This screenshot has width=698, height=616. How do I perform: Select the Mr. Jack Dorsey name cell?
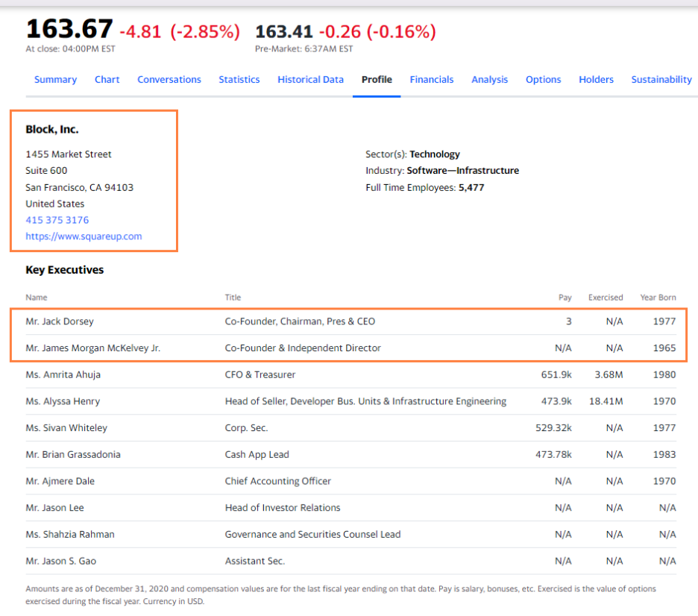pyautogui.click(x=60, y=321)
